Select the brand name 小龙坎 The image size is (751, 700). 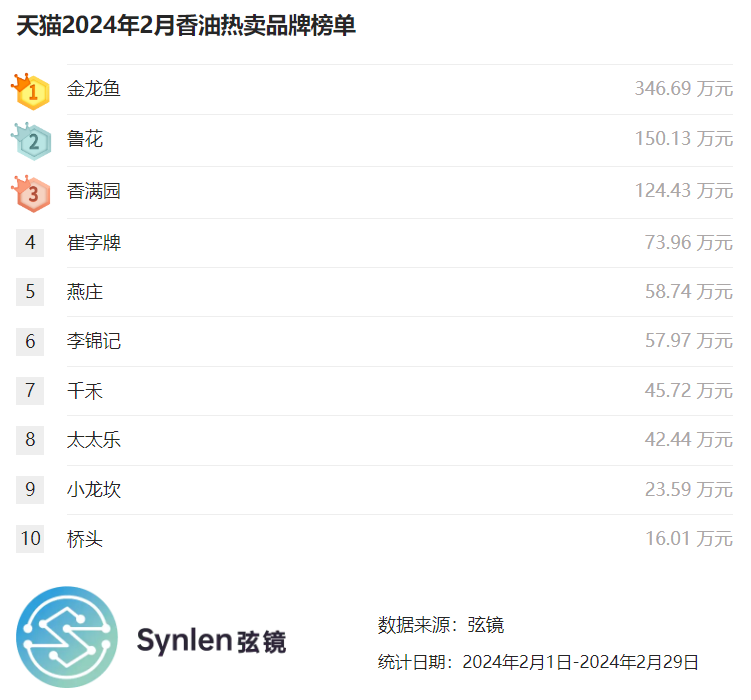click(94, 490)
